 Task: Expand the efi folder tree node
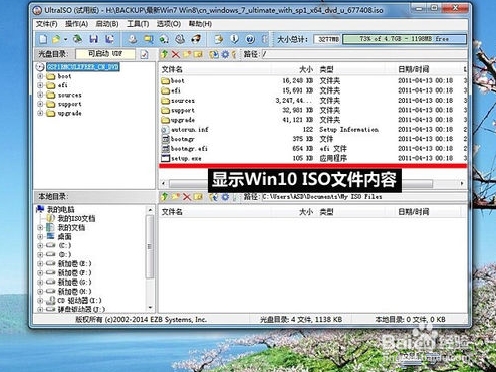(40, 85)
